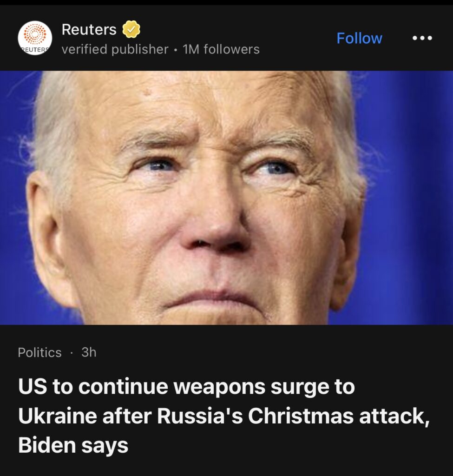Select the dot between Politics and 3h
Image resolution: width=453 pixels, height=476 pixels.
[x=71, y=353]
